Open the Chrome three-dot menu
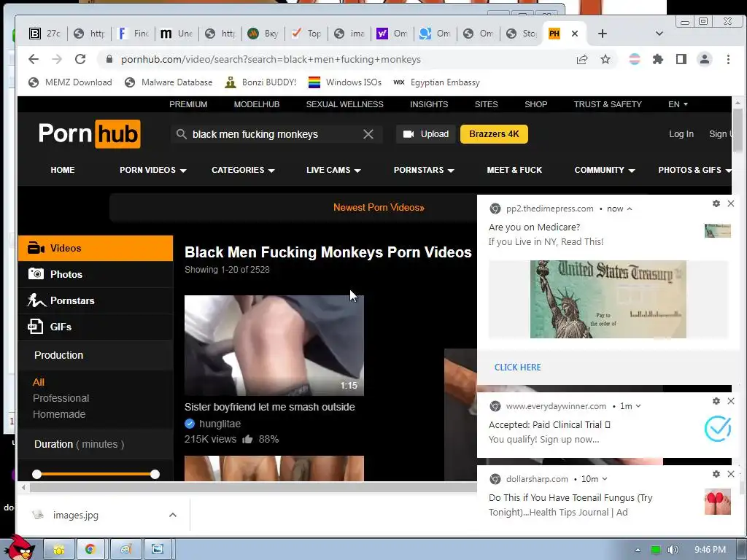The image size is (747, 560). pos(728,60)
